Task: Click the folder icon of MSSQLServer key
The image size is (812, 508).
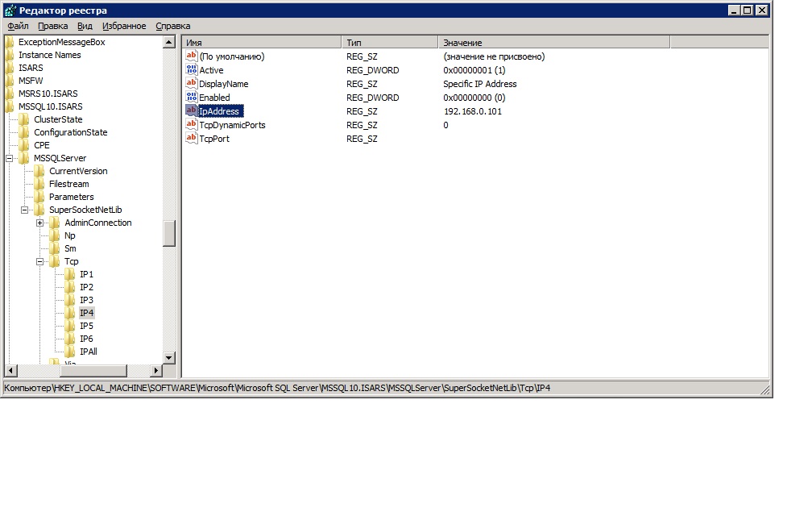Action: tap(24, 158)
